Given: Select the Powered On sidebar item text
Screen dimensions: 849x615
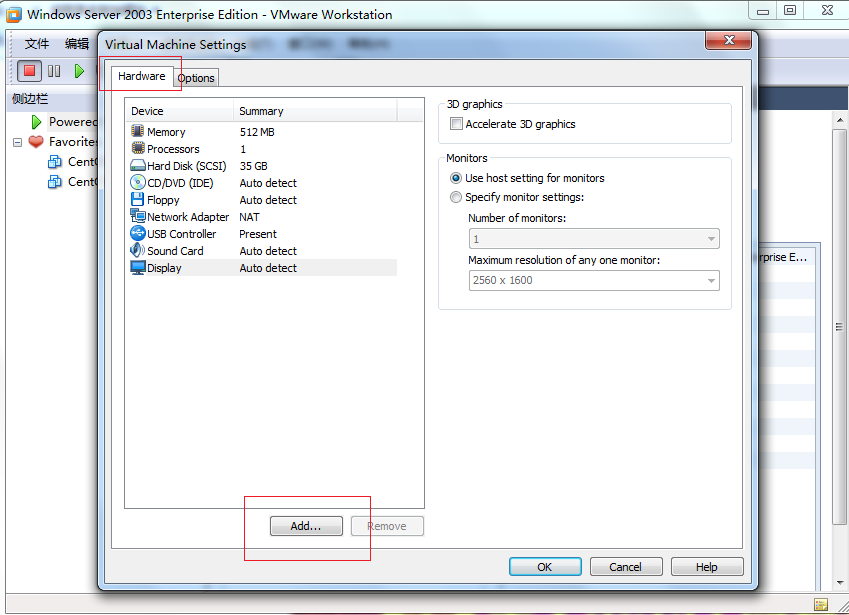Looking at the screenshot, I should coord(73,122).
